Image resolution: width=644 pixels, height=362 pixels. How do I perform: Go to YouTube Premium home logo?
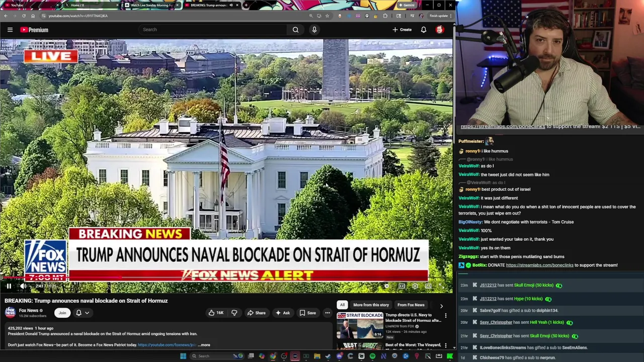pyautogui.click(x=34, y=30)
